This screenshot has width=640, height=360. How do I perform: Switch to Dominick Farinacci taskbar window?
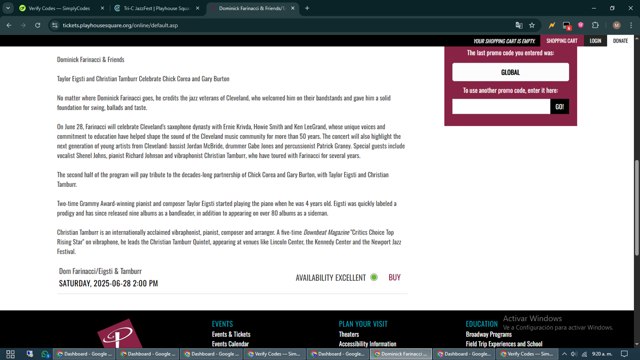tap(401, 354)
